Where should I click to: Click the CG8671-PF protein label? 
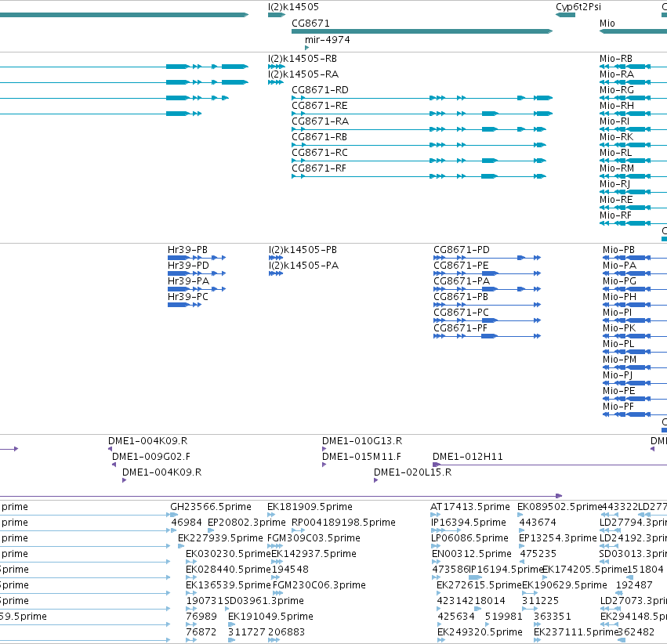click(x=460, y=328)
